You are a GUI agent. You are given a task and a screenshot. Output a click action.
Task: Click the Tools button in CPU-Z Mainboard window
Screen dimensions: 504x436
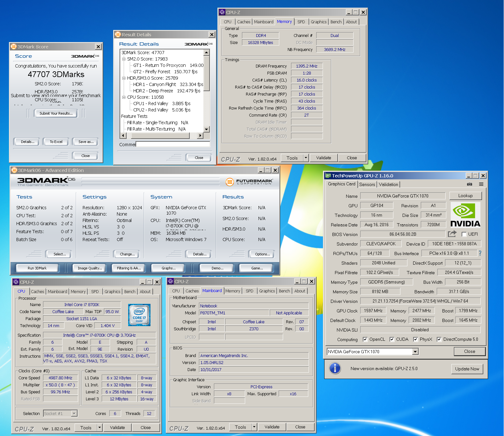(x=240, y=427)
